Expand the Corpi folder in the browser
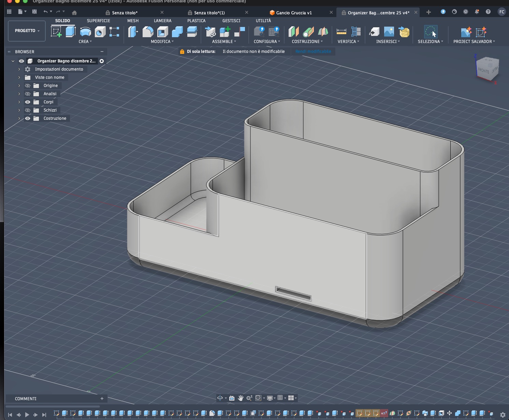 point(19,102)
